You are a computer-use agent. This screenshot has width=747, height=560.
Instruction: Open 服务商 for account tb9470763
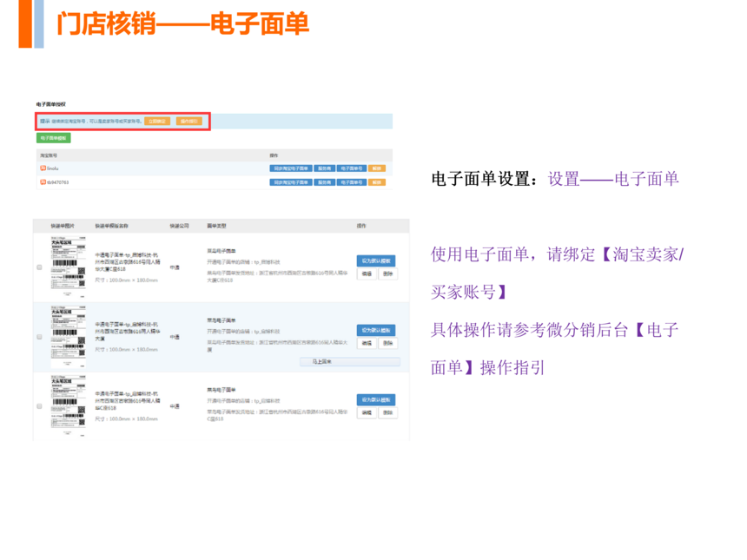coord(323,182)
